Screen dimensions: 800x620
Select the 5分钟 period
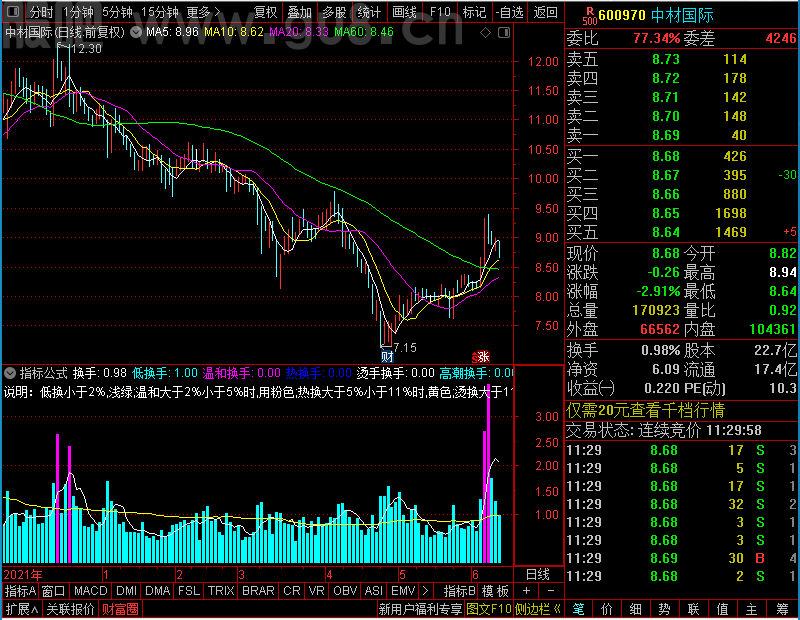coord(117,11)
